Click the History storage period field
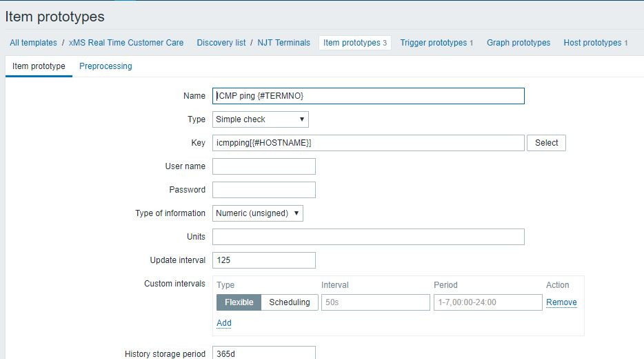 263,353
